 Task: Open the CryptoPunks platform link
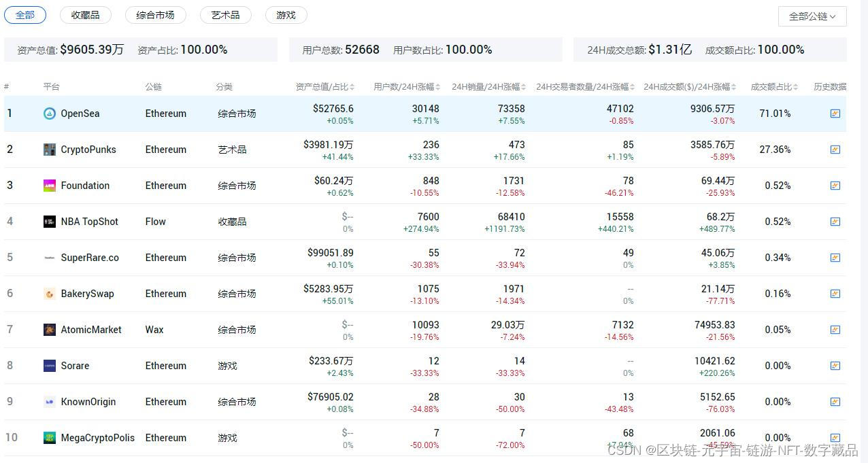[88, 150]
